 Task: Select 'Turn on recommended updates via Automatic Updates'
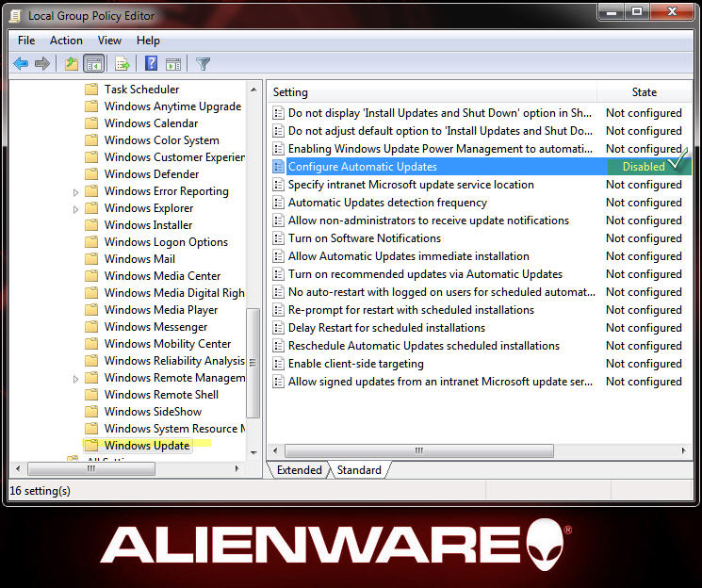pos(425,274)
